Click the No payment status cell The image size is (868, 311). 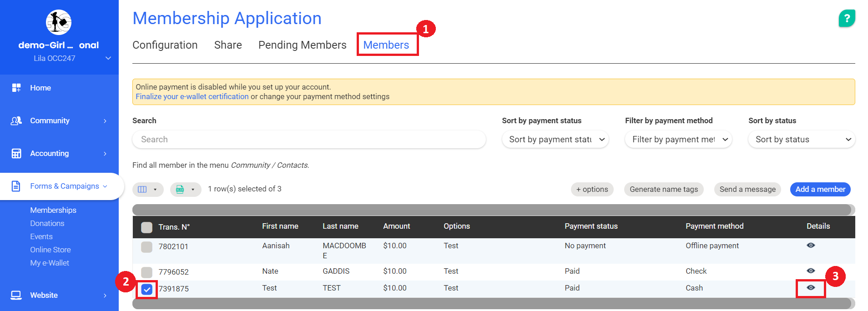[x=585, y=246]
